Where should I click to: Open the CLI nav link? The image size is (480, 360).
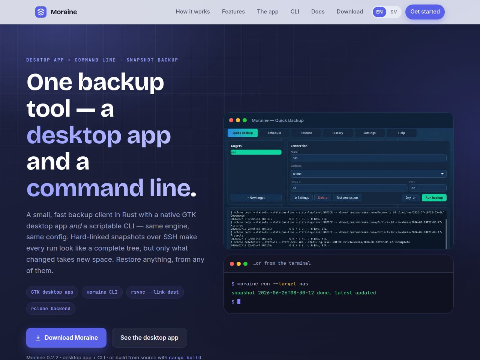pyautogui.click(x=295, y=12)
